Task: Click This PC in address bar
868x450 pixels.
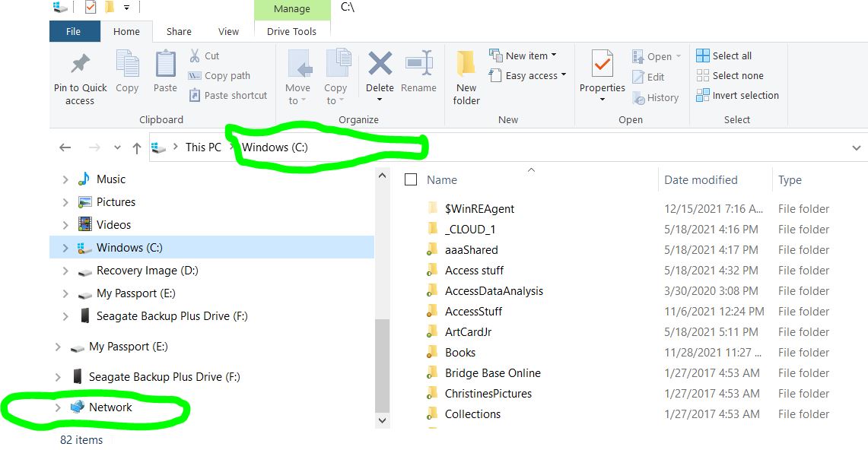Action: pos(203,147)
